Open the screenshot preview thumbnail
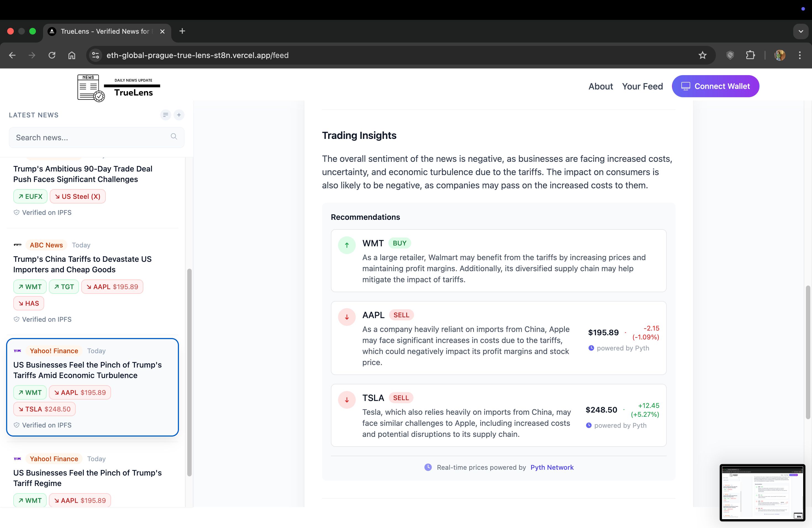Screen dimensions: 812x528 (762, 493)
